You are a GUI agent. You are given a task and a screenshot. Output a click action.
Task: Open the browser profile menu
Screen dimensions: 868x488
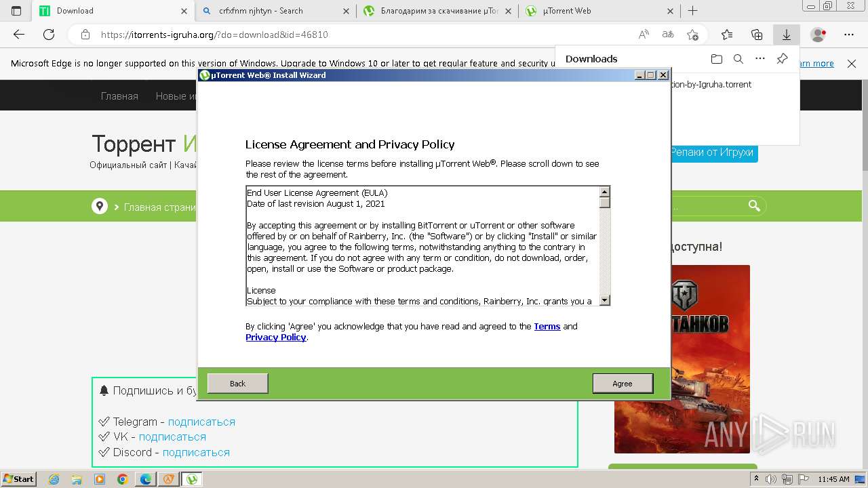pyautogui.click(x=818, y=35)
